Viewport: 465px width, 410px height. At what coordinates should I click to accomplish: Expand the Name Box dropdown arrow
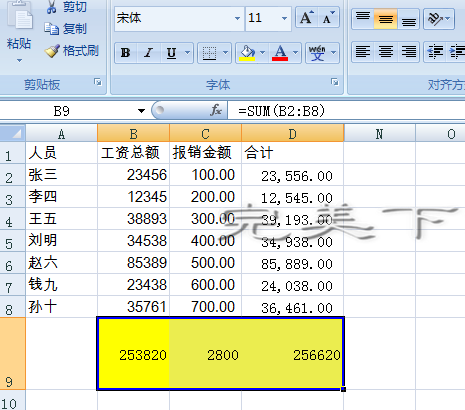(x=142, y=111)
